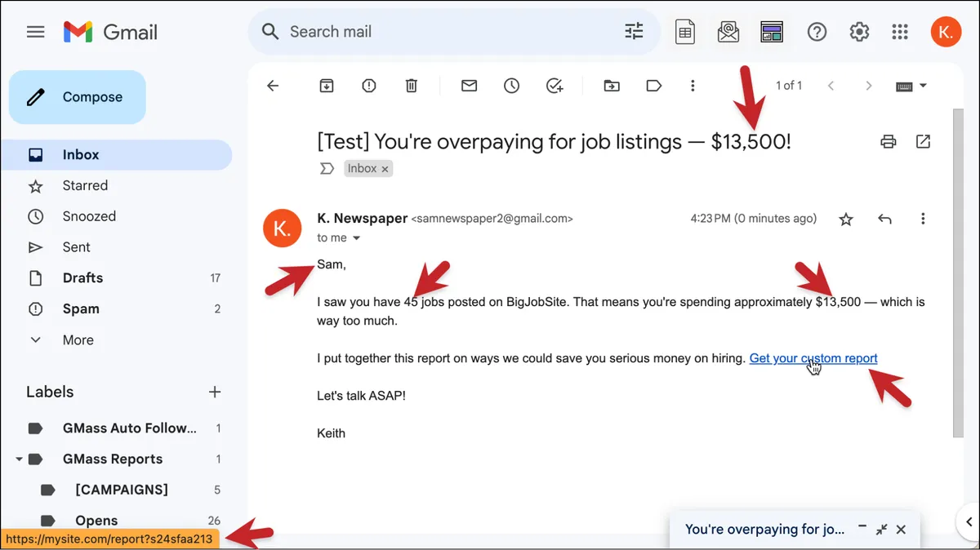The image size is (980, 550).
Task: Create a new label with the plus icon
Action: [x=215, y=392]
